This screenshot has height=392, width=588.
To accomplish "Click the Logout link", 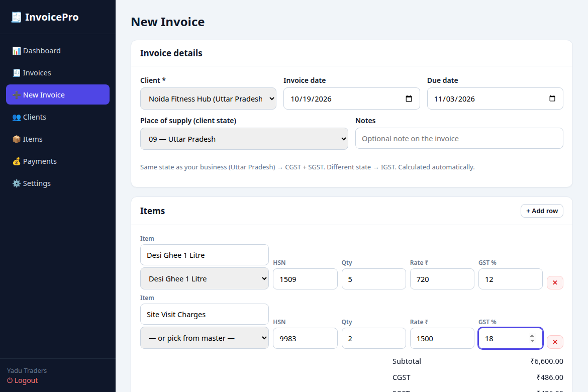I will 23,380.
